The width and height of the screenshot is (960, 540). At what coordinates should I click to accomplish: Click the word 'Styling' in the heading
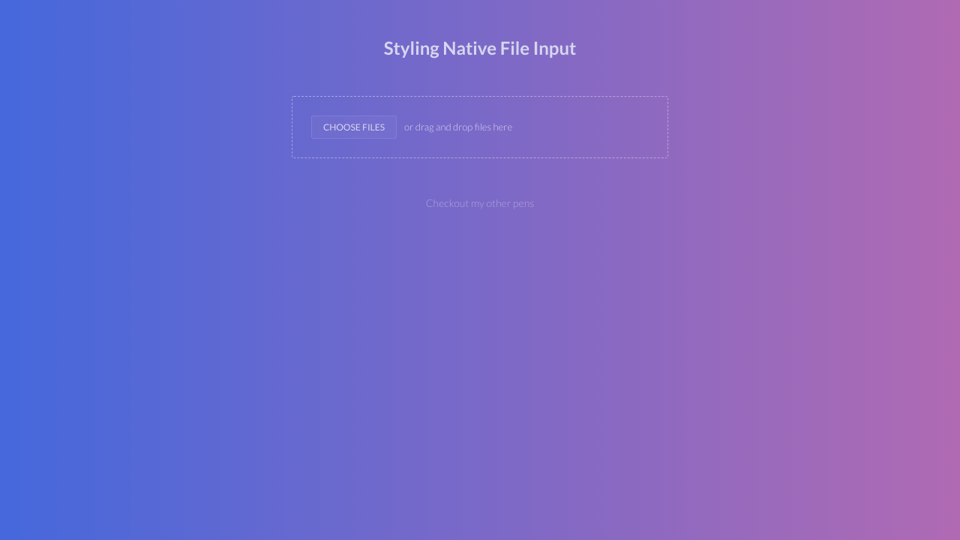411,48
